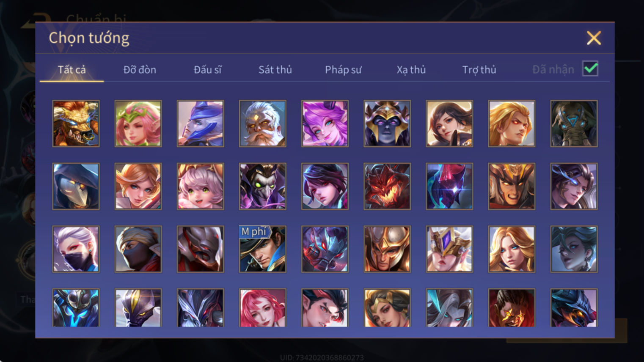Select the golden-helmet spartan hero portrait
The image size is (644, 362).
387,249
